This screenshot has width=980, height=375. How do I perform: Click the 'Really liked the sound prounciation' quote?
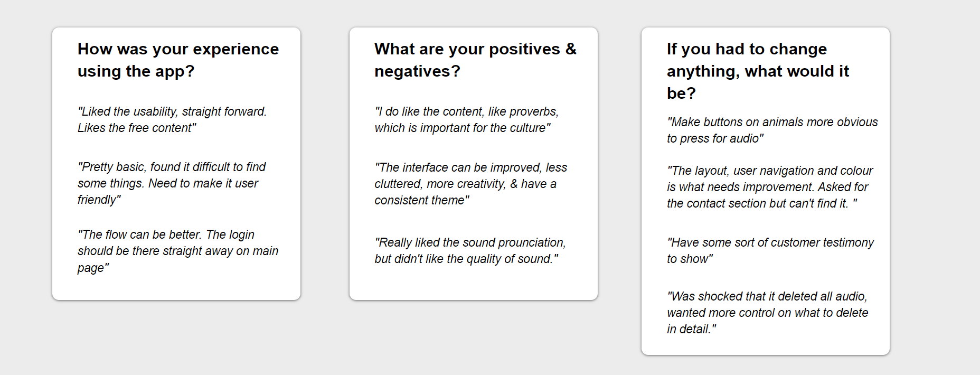(x=470, y=250)
